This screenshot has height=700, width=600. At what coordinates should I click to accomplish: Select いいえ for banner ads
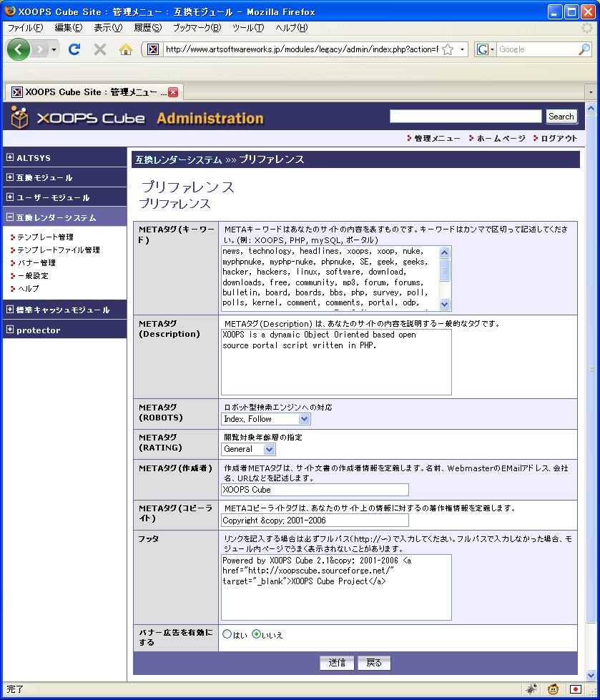point(256,634)
